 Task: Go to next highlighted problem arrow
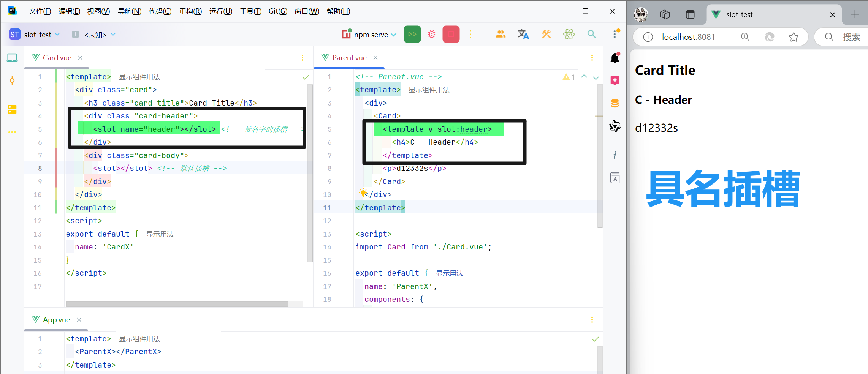point(596,77)
